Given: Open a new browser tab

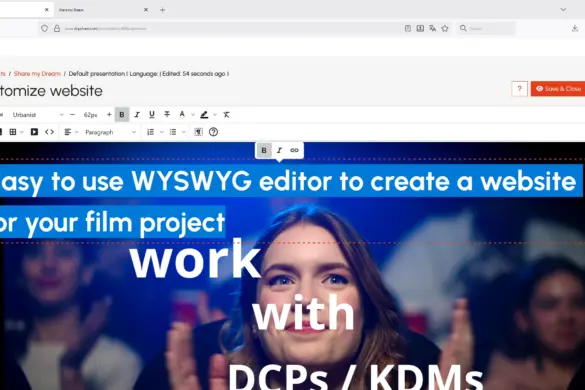Looking at the screenshot, I should point(162,10).
